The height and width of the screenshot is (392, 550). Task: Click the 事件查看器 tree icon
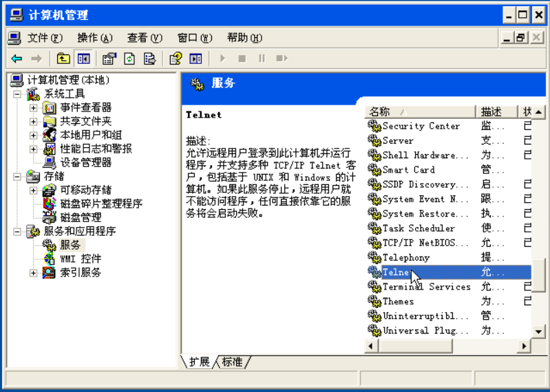tap(50, 108)
